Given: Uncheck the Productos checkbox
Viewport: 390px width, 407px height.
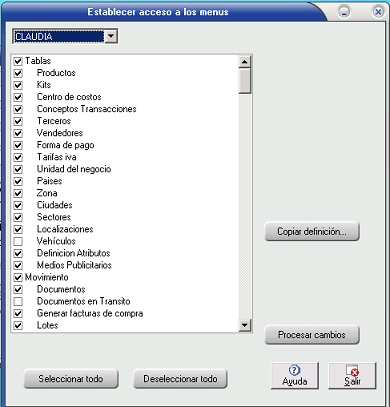Looking at the screenshot, I should click(x=18, y=73).
